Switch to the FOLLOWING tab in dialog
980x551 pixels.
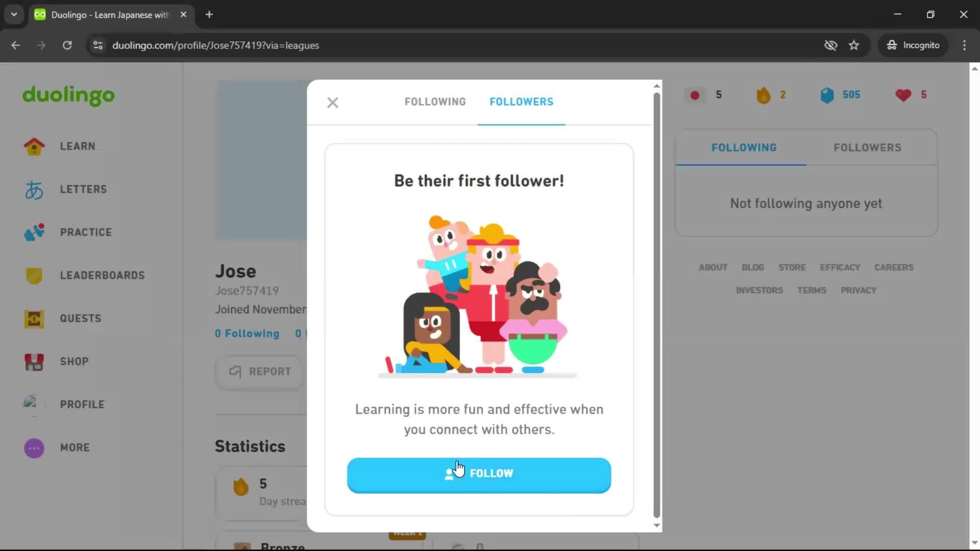click(435, 102)
